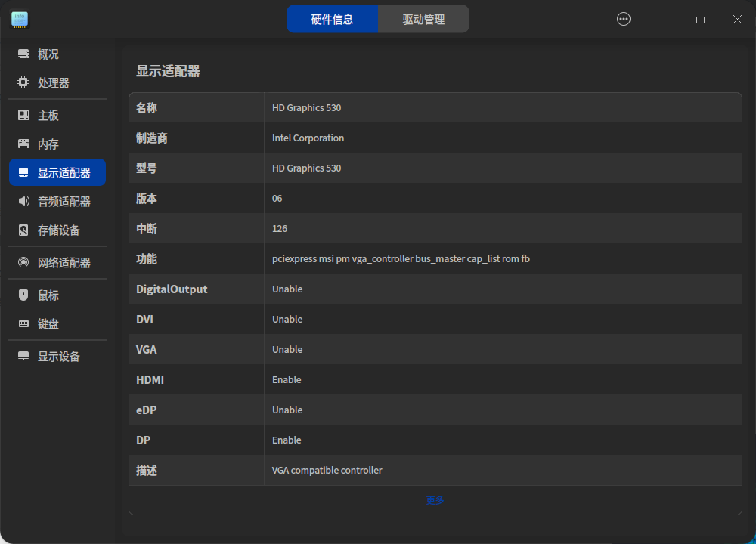Open the 网络适配器 network icon
The width and height of the screenshot is (756, 544).
pyautogui.click(x=23, y=262)
